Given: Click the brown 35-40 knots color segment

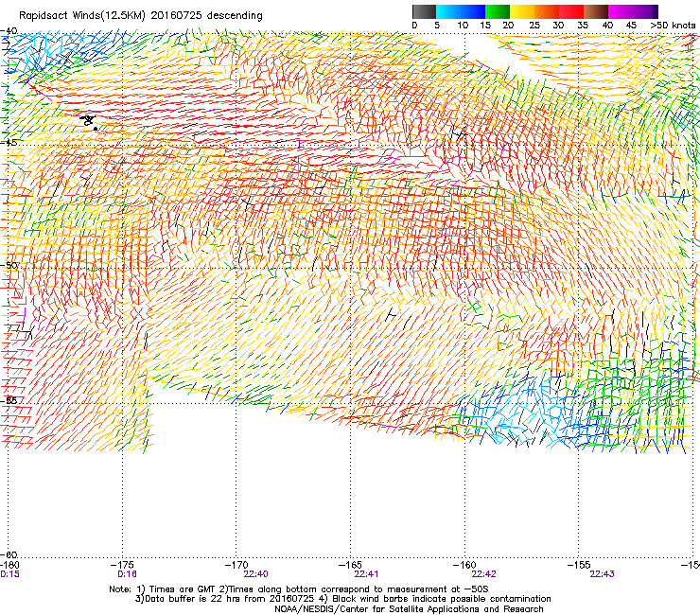Looking at the screenshot, I should (x=596, y=11).
